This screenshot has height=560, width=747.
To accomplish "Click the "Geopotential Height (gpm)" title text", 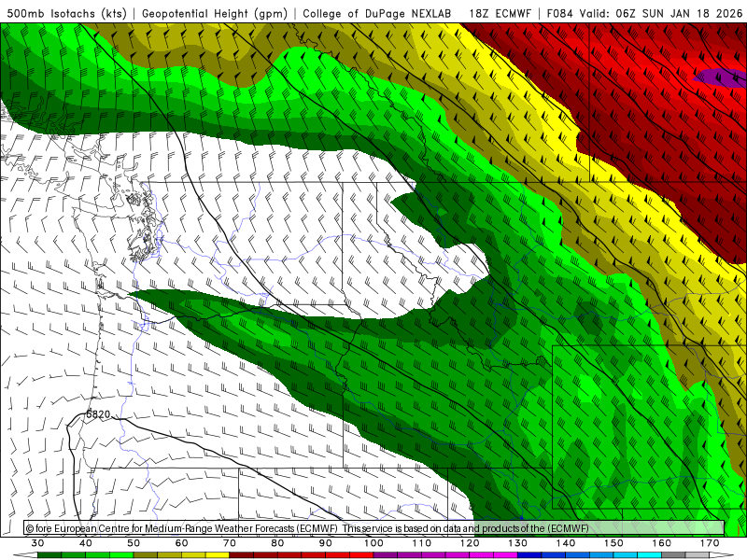I will pyautogui.click(x=215, y=13).
